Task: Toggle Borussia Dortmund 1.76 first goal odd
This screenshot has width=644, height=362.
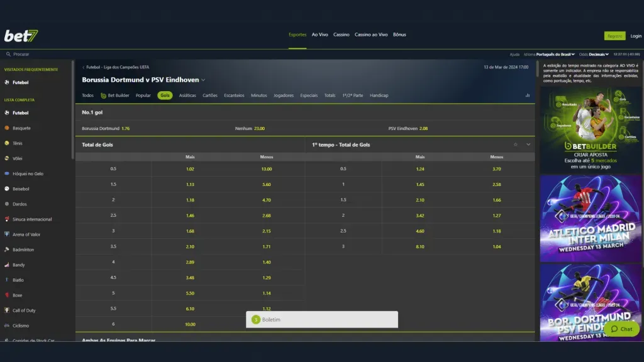Action: point(125,128)
